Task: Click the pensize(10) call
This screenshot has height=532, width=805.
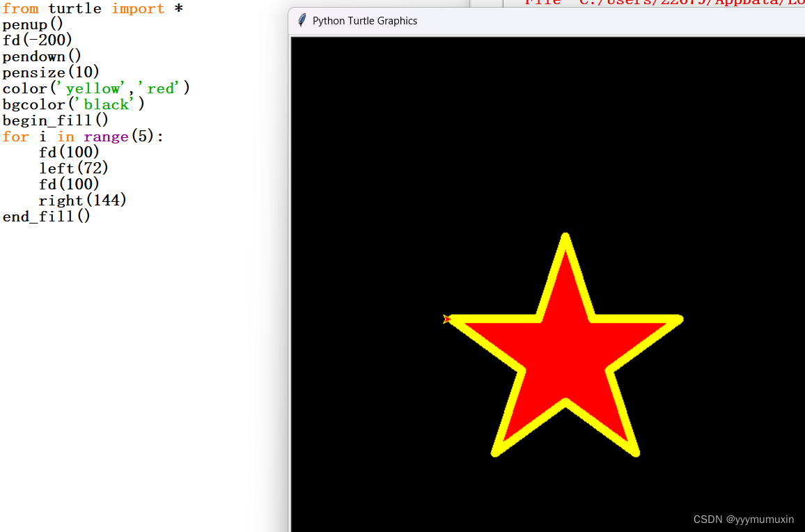Action: coord(51,72)
